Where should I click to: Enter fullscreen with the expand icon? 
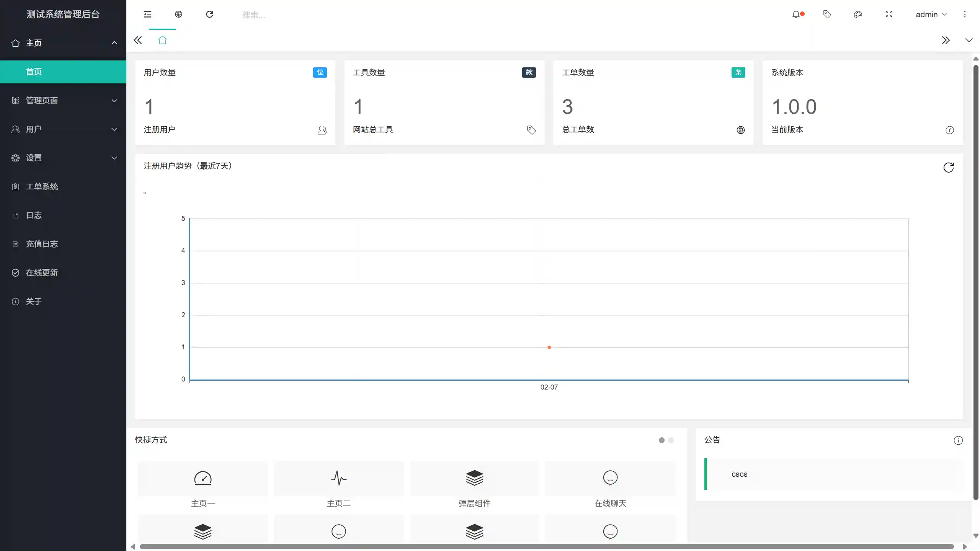[889, 15]
